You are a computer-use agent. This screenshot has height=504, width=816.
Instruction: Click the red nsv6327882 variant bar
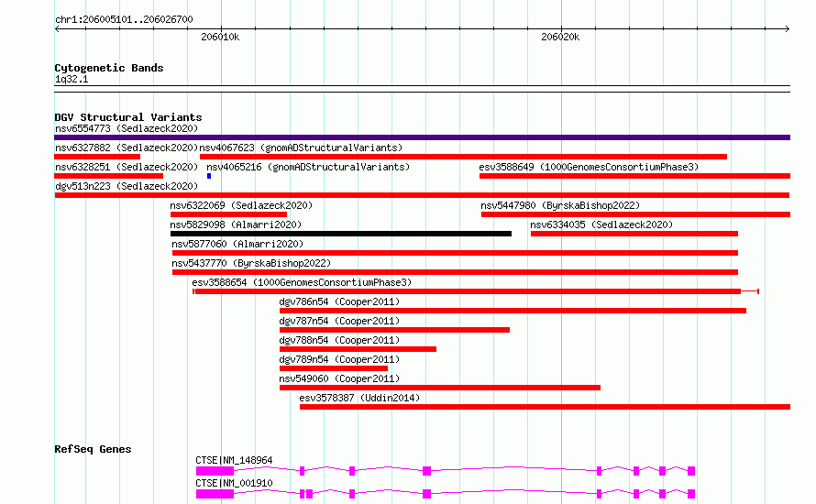(97, 157)
